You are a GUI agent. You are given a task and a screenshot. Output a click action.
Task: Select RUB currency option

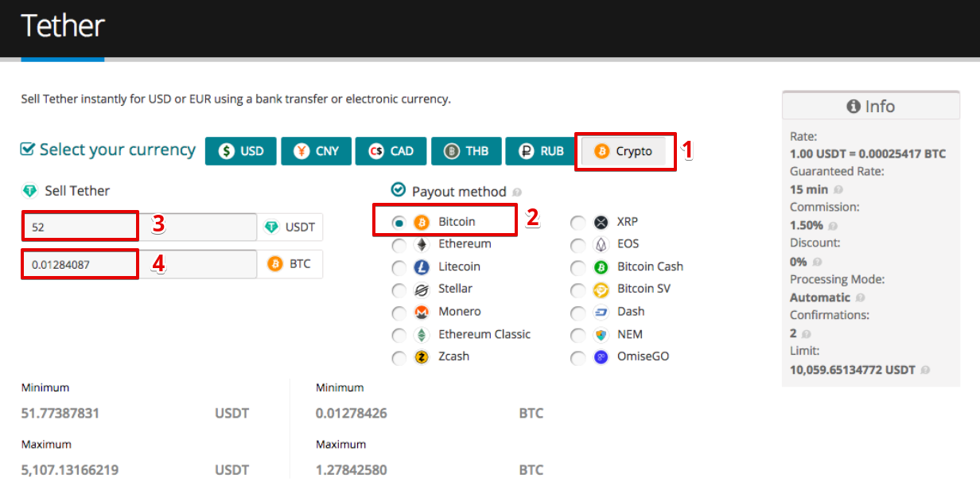[541, 151]
